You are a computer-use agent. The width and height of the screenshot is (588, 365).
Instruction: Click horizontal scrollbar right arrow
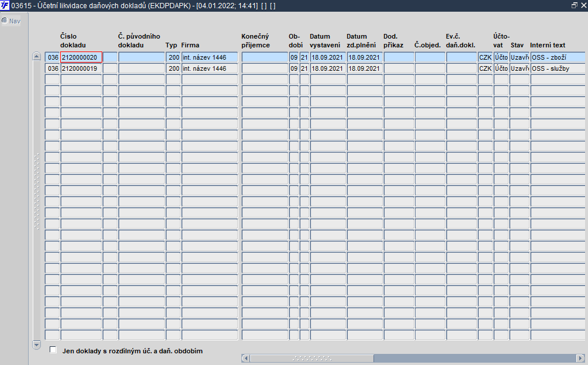coord(580,358)
